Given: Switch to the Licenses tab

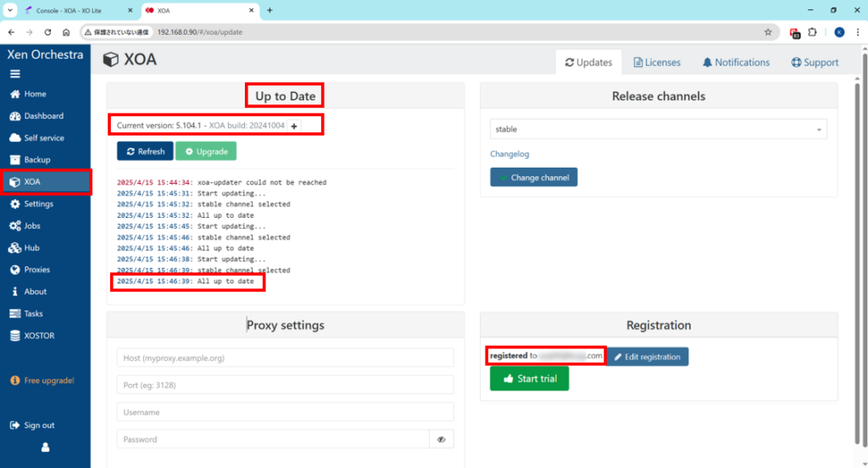Looking at the screenshot, I should tap(656, 63).
